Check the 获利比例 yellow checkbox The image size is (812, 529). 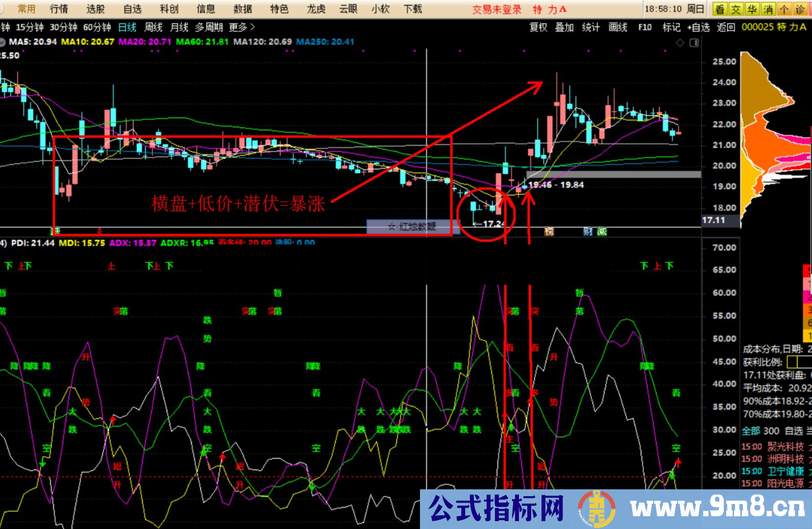pos(792,362)
